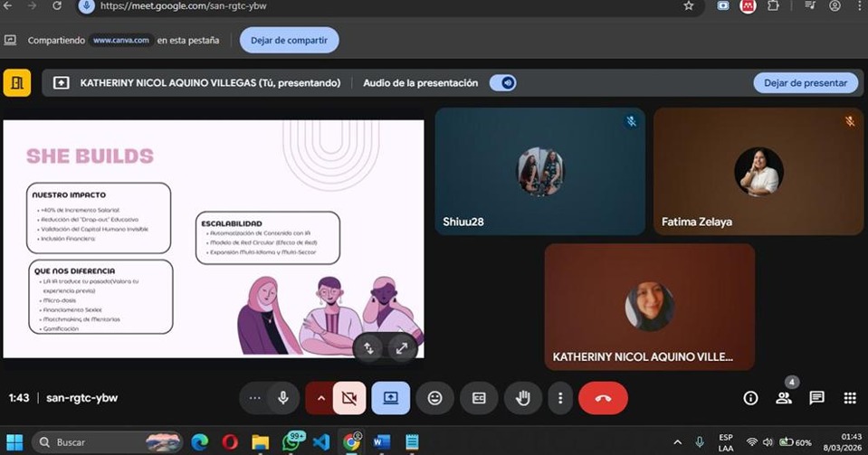Image resolution: width=868 pixels, height=455 pixels.
Task: Reload the page with the browser refresh icon
Action: click(x=57, y=5)
